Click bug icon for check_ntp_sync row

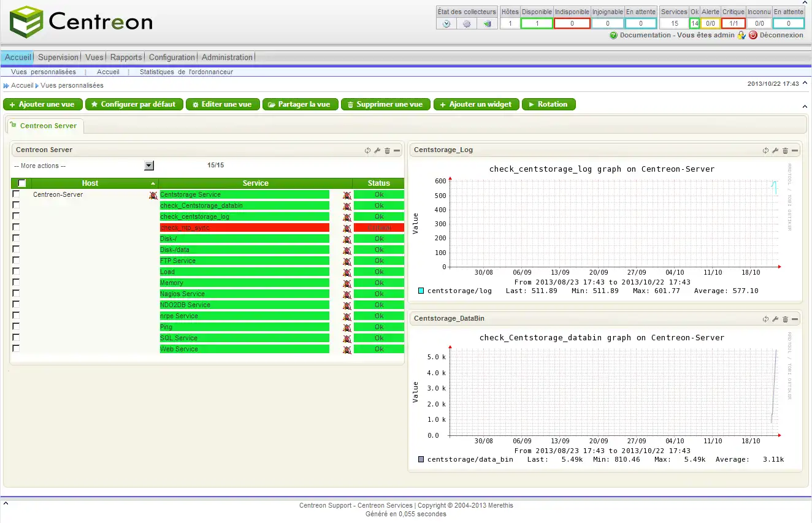pyautogui.click(x=347, y=229)
